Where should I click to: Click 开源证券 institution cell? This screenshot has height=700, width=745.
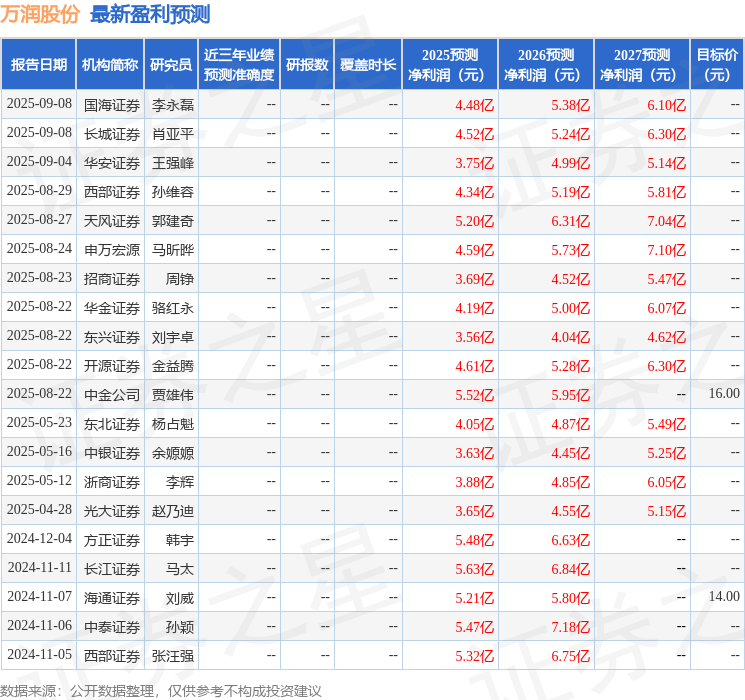coord(112,366)
